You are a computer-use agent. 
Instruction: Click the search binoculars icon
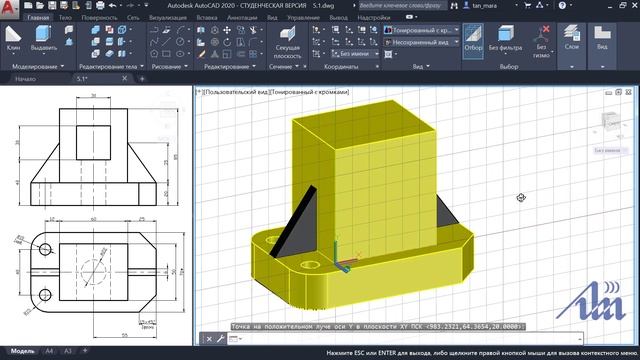[x=454, y=6]
